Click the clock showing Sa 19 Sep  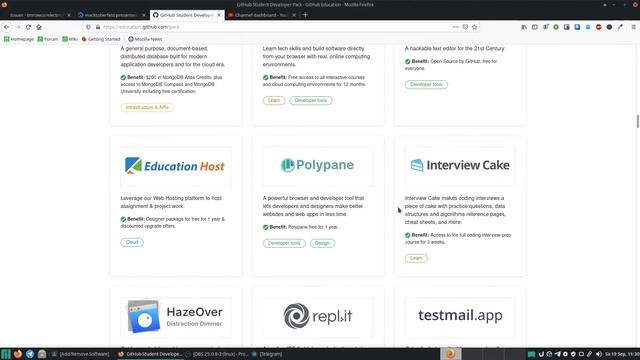(622, 354)
